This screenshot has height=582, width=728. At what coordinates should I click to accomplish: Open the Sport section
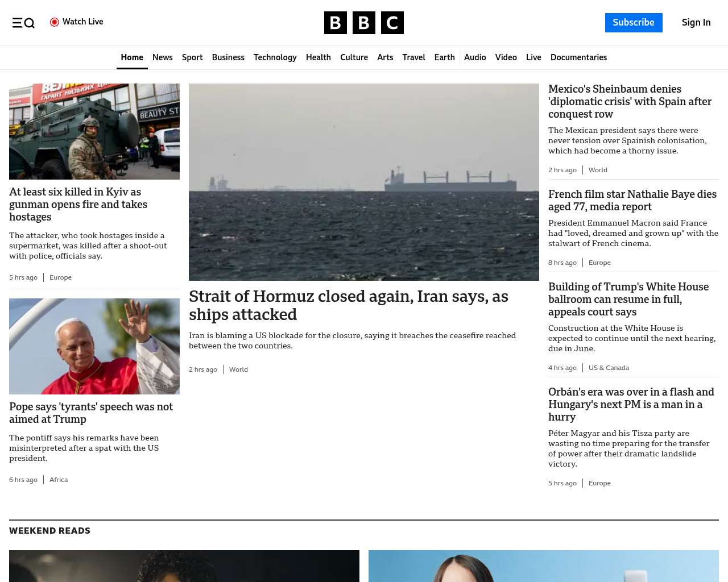point(192,57)
